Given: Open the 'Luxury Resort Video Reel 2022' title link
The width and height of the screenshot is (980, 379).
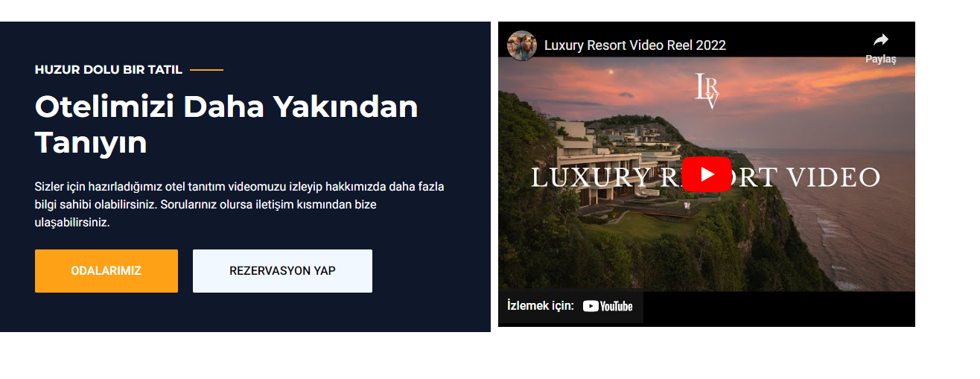Looking at the screenshot, I should point(635,45).
